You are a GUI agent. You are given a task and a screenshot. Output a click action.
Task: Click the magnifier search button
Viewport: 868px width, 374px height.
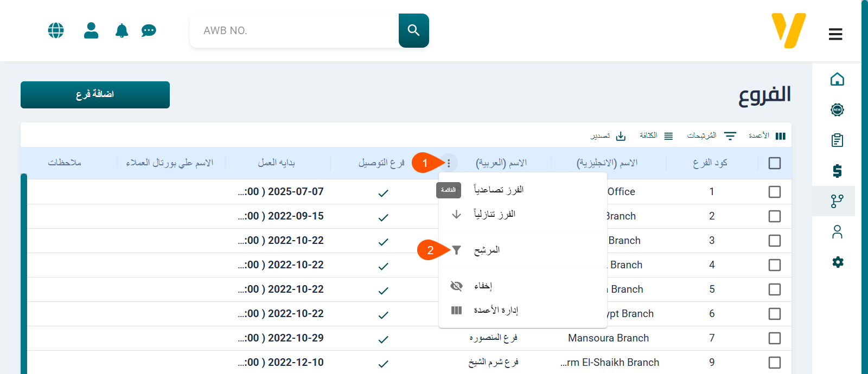click(413, 30)
